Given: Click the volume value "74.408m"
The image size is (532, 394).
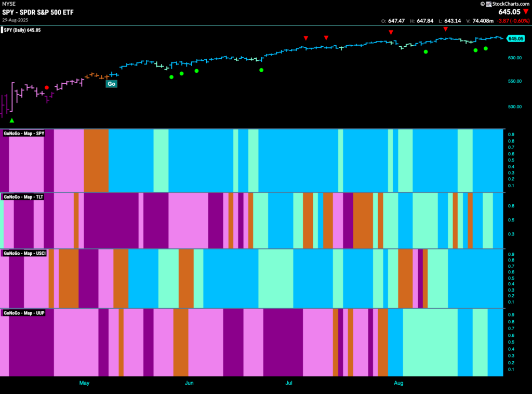Looking at the screenshot, I should pos(483,21).
